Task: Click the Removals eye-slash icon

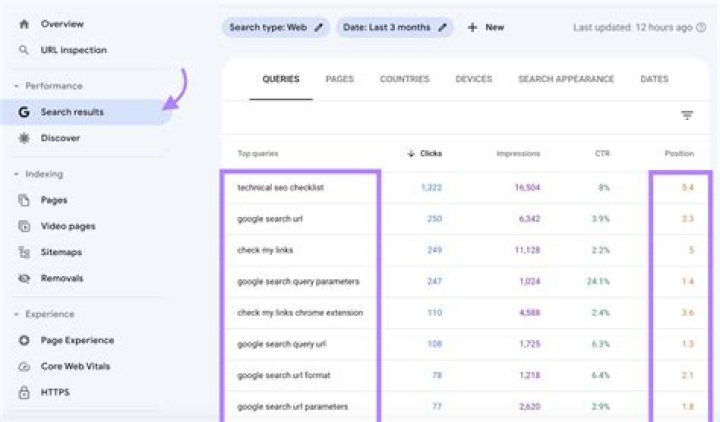Action: (24, 278)
